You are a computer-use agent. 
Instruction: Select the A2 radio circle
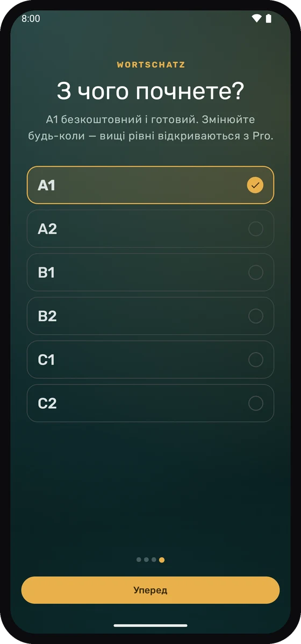(256, 229)
